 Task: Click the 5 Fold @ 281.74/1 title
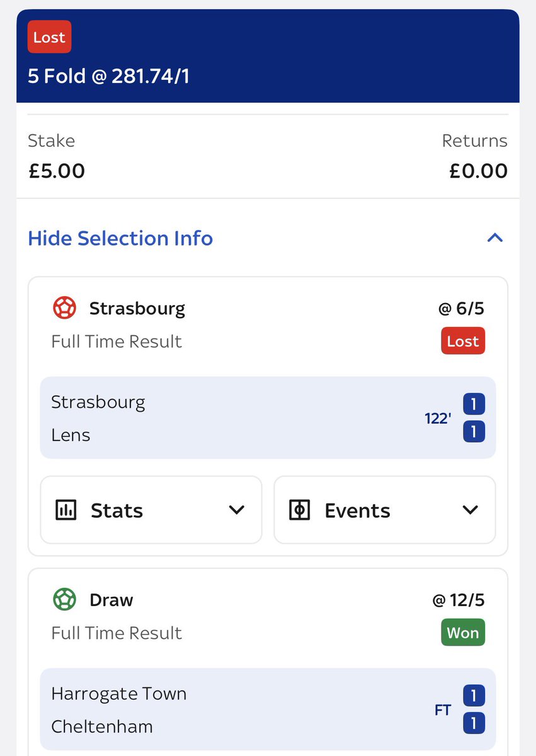click(108, 76)
